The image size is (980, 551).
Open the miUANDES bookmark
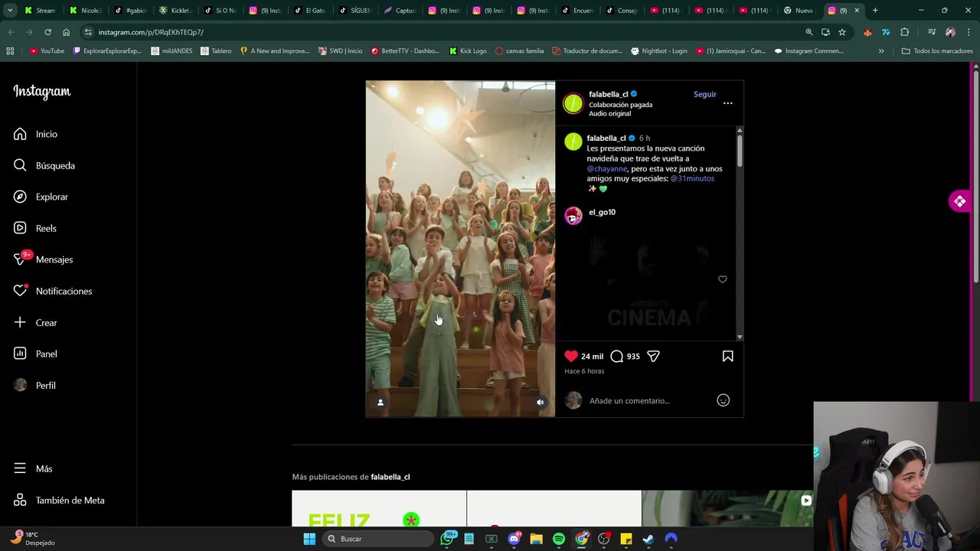171,51
